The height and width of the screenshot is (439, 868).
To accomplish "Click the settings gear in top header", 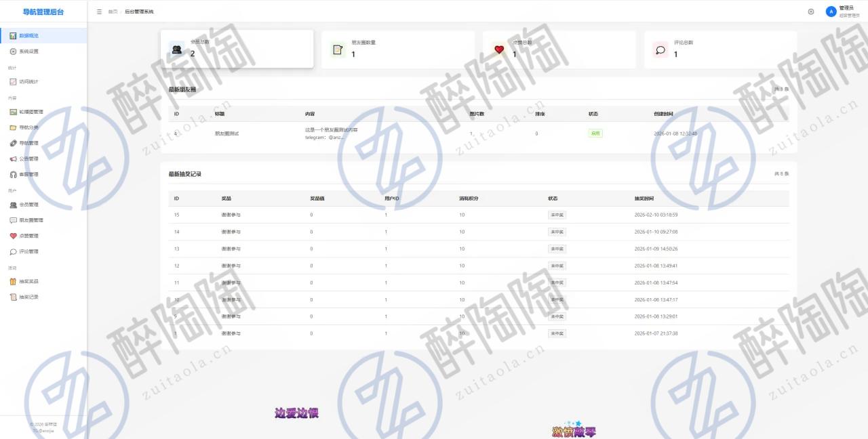I will [811, 12].
